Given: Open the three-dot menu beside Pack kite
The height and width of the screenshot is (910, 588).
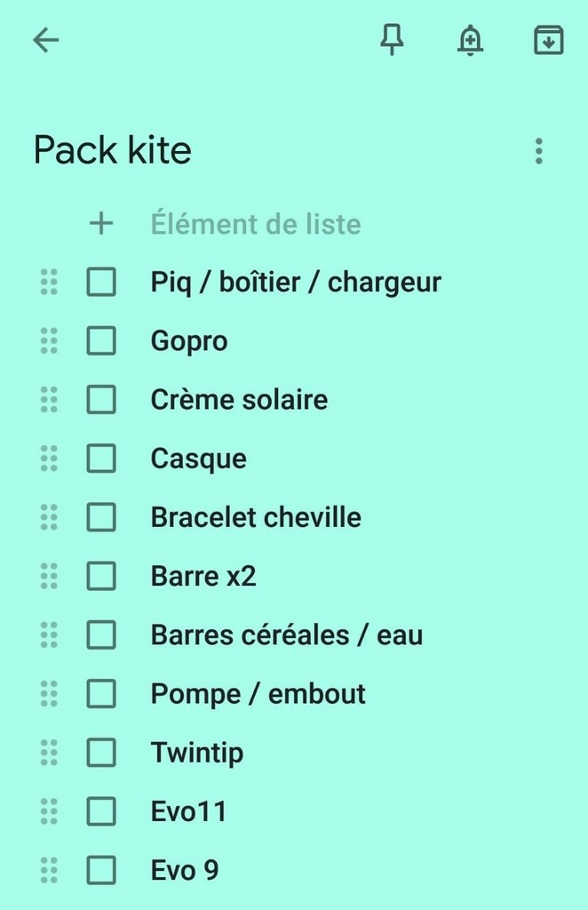Looking at the screenshot, I should (538, 151).
